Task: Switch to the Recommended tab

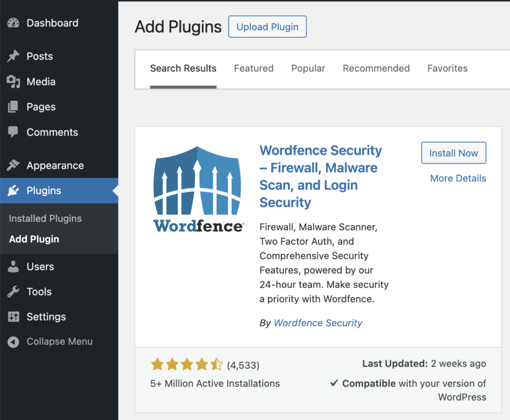Action: [x=376, y=68]
